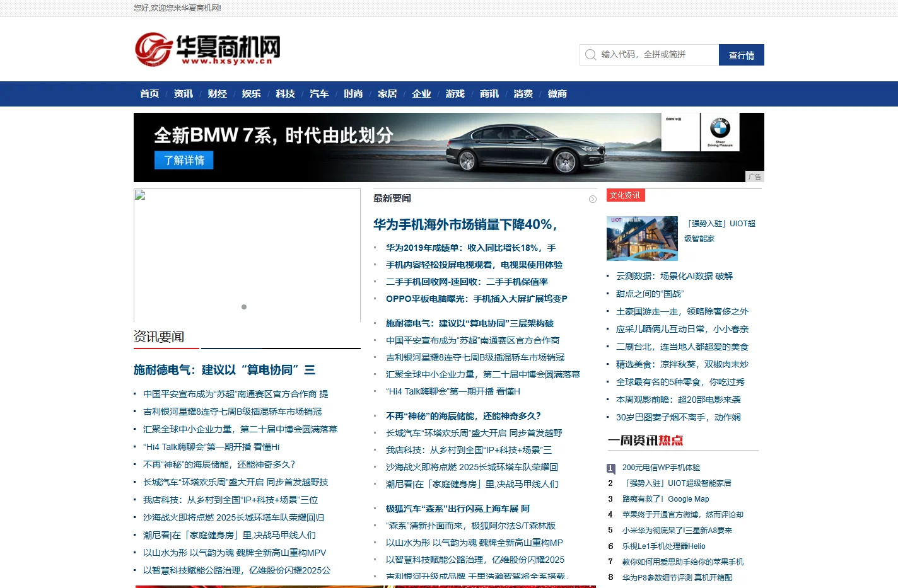
Task: Open the 汽车 navigation item
Action: tap(319, 94)
